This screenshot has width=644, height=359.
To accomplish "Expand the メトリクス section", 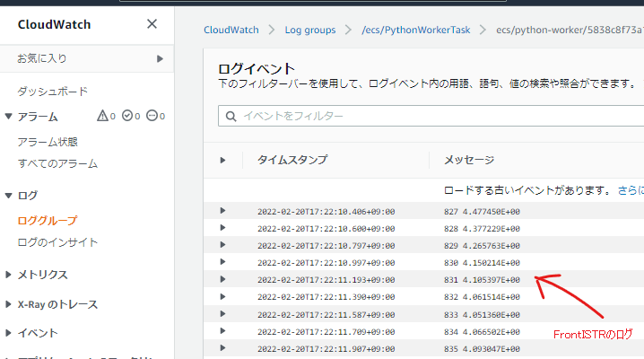I will [x=8, y=275].
